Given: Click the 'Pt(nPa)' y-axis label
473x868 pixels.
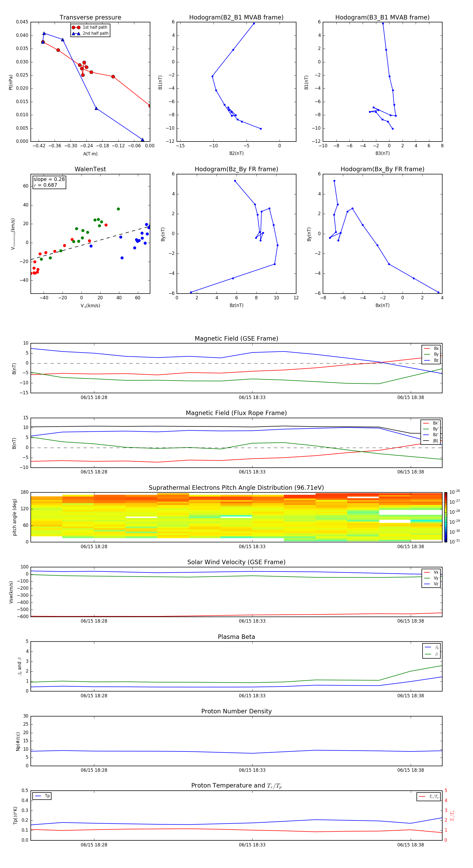Looking at the screenshot, I should 11,82.
